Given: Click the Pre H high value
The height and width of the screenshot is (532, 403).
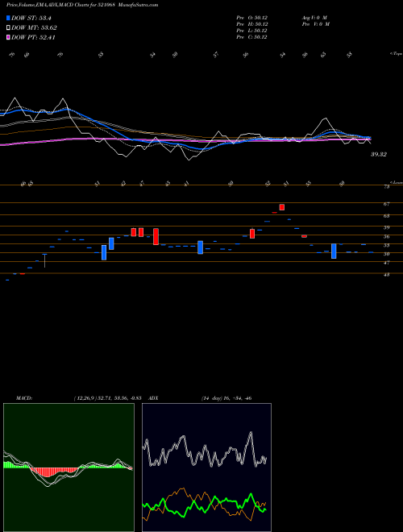Looking at the screenshot, I should tap(251, 24).
